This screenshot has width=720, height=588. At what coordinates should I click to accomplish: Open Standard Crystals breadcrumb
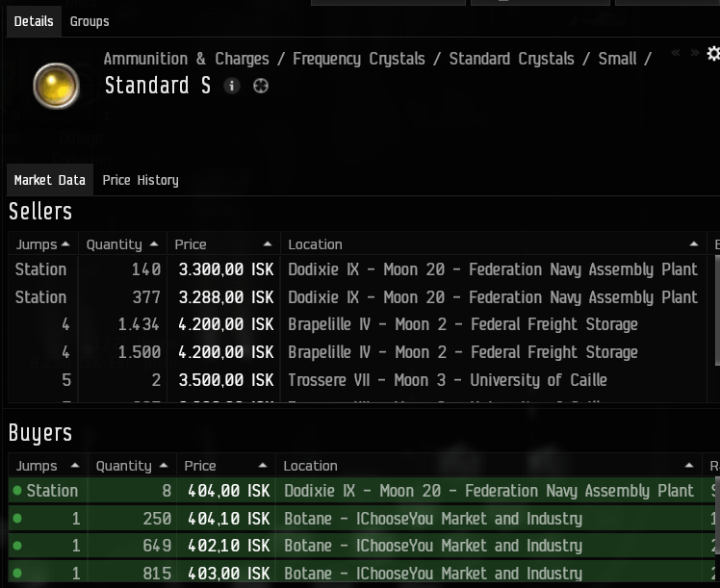(511, 59)
